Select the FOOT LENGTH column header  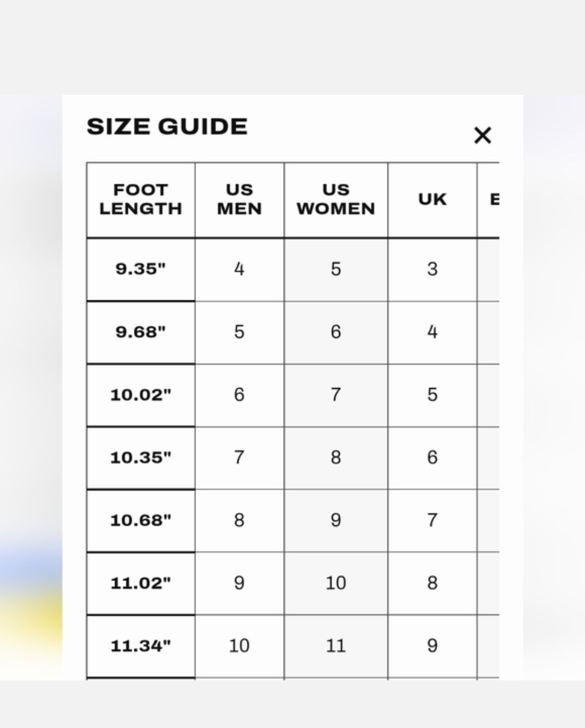tap(141, 199)
